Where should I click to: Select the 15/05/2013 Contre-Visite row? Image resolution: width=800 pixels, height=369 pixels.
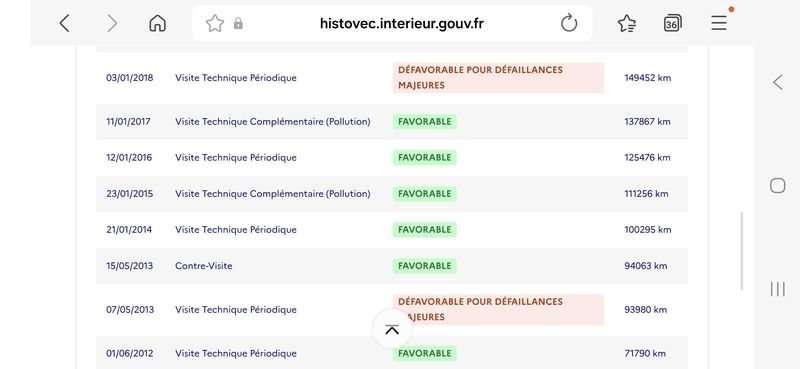click(392, 266)
